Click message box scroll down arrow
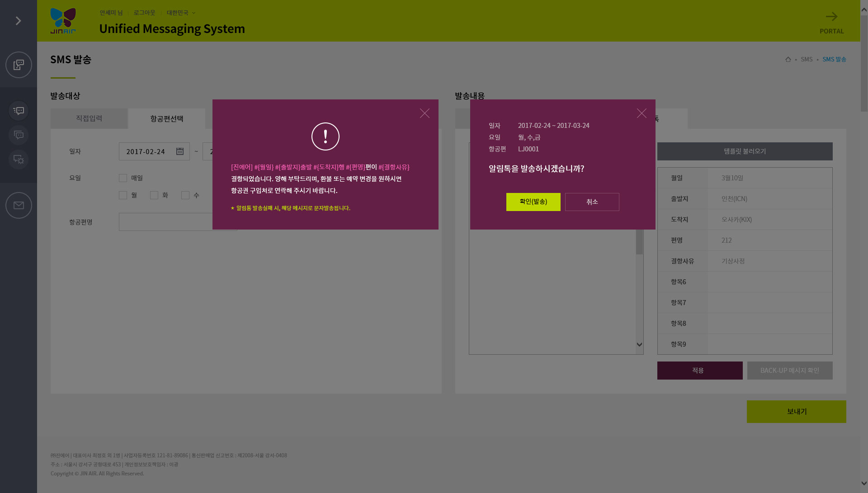The width and height of the screenshot is (868, 493). [x=639, y=345]
